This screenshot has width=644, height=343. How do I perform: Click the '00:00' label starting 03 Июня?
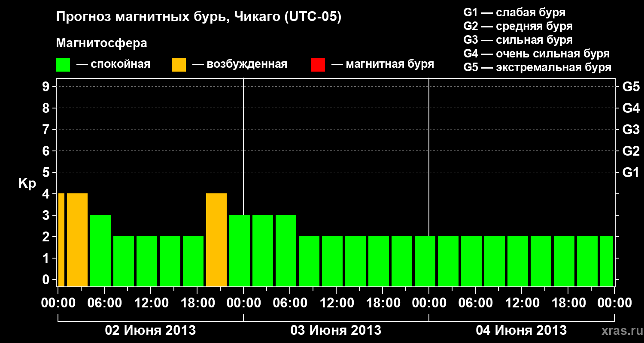click(243, 303)
